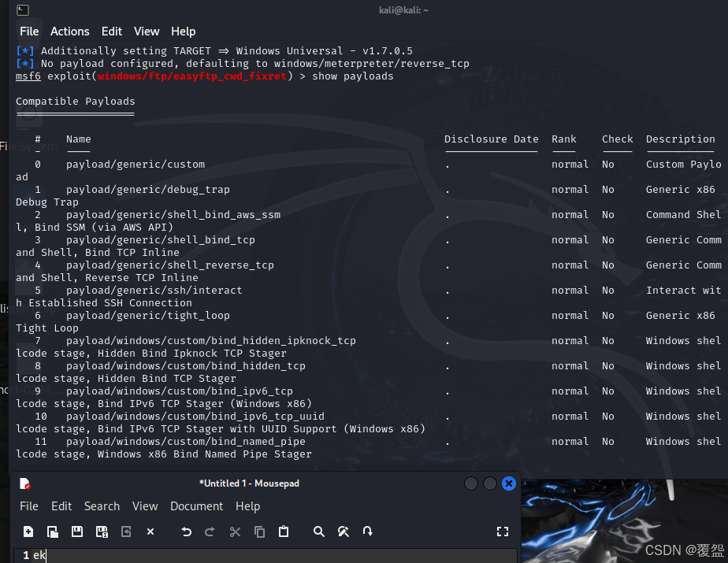Image resolution: width=728 pixels, height=563 pixels.
Task: Click the New document icon in Mousepad
Action: click(x=28, y=532)
